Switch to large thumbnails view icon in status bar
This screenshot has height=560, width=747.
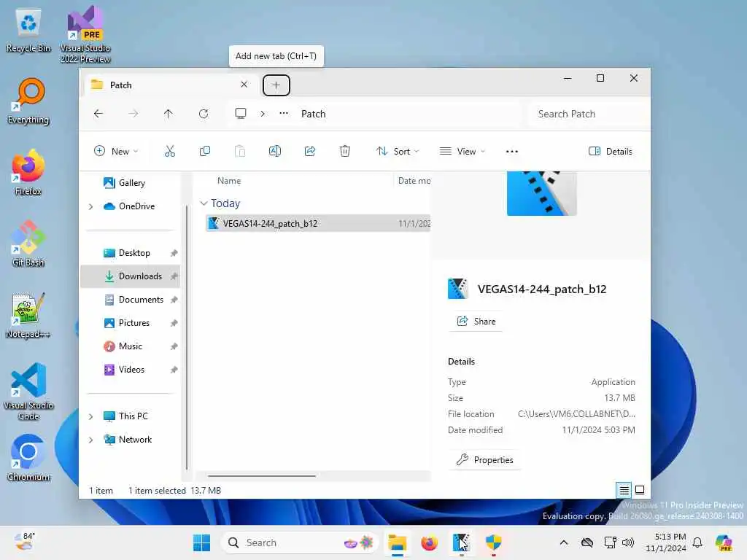click(x=640, y=490)
